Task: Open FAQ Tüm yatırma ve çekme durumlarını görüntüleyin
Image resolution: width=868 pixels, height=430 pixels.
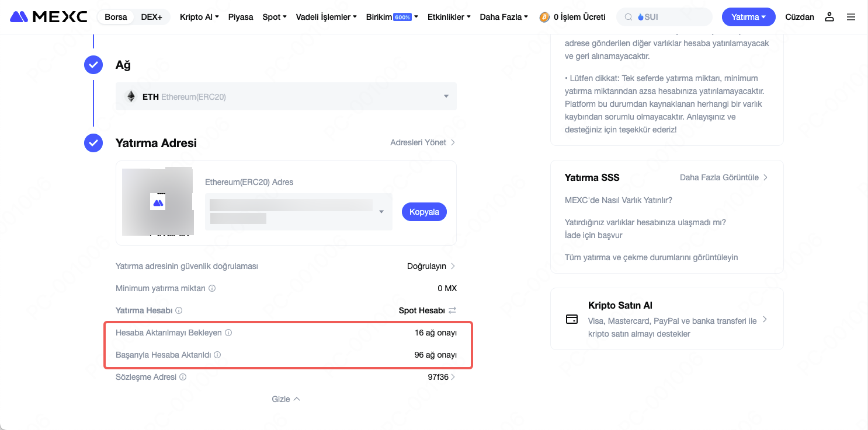Action: coord(651,257)
